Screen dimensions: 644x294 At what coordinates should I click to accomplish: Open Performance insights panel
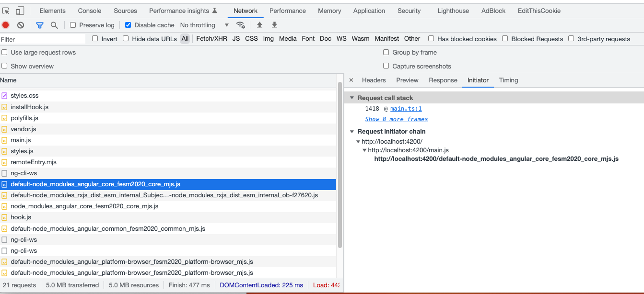click(x=183, y=11)
